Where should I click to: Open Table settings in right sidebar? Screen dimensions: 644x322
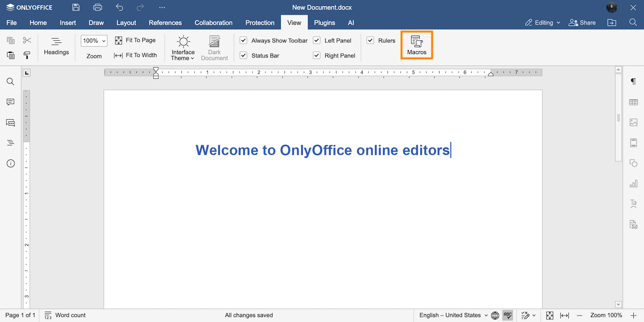coord(633,102)
